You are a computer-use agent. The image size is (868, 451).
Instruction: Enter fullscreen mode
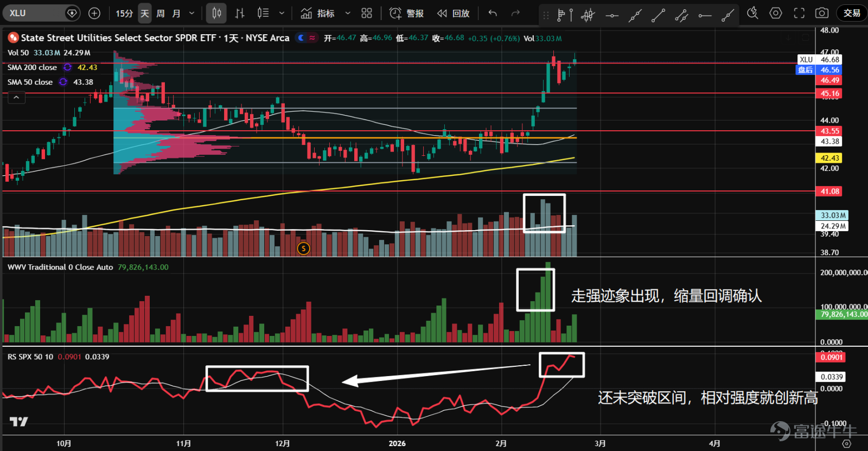coord(799,13)
